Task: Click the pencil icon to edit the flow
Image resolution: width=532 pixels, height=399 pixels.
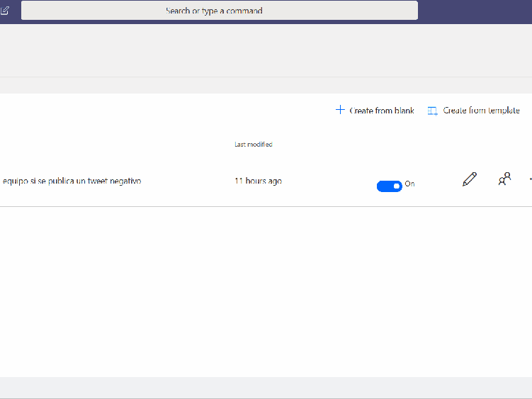Action: [x=469, y=180]
